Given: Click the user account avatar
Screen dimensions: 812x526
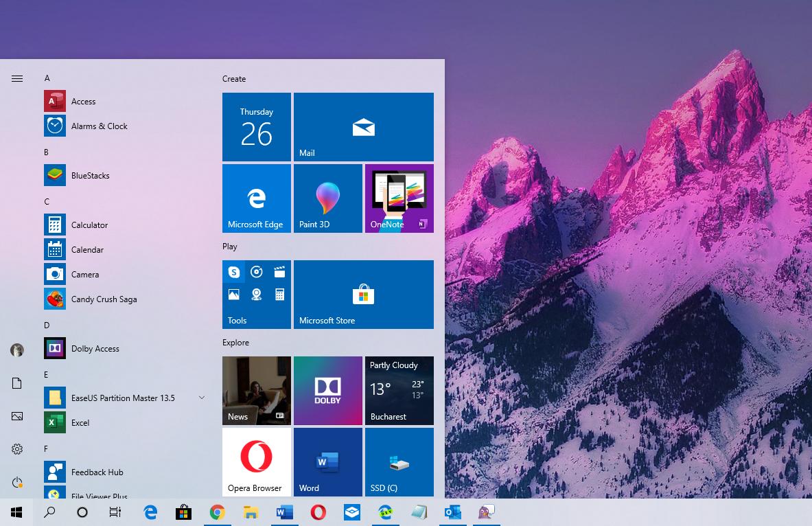Looking at the screenshot, I should (17, 350).
